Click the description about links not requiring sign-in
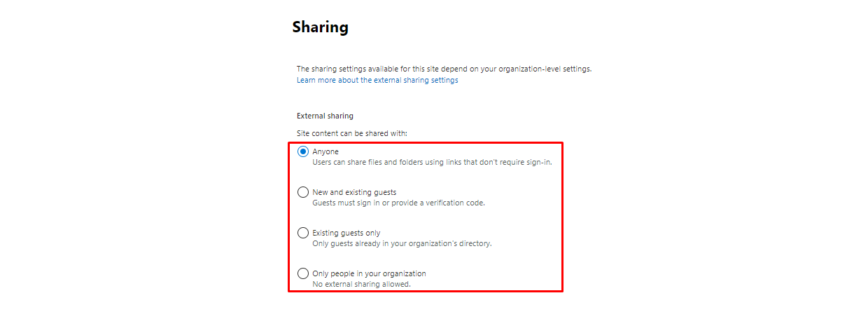The width and height of the screenshot is (868, 312). 432,163
